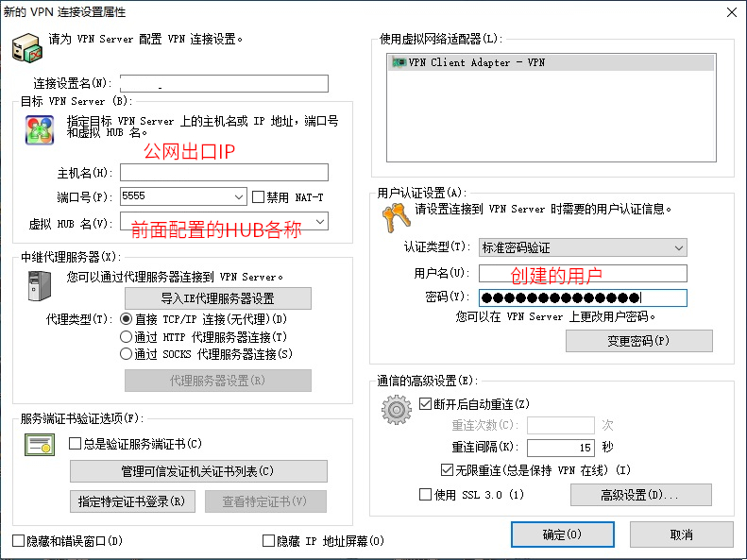Click the network adapter card icon
The height and width of the screenshot is (560, 747).
[x=399, y=62]
